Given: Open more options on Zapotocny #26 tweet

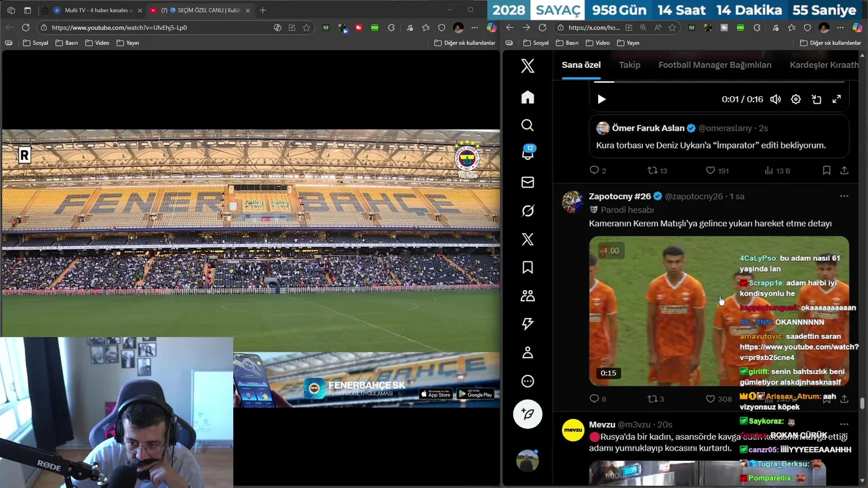Looking at the screenshot, I should point(844,197).
